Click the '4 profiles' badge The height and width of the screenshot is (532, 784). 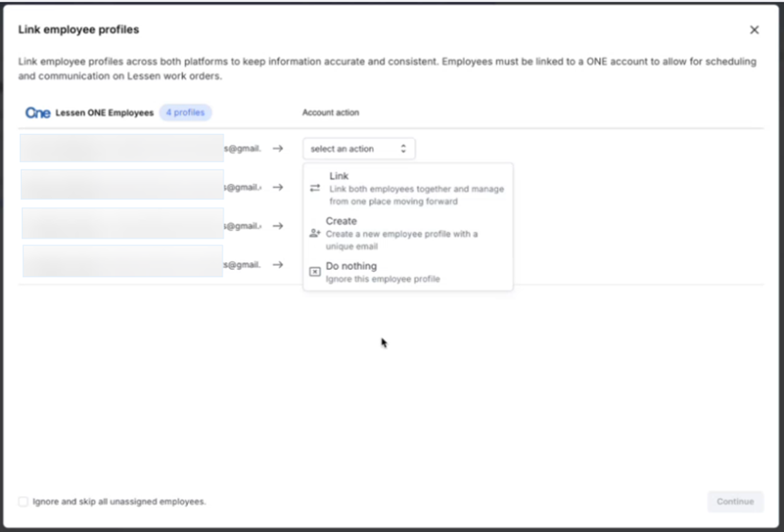click(186, 113)
